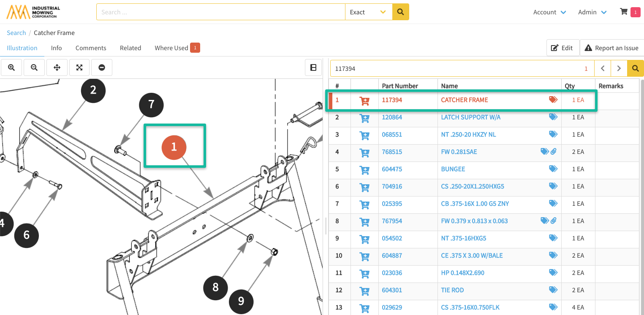Click the Edit button
The image size is (644, 315).
click(562, 48)
